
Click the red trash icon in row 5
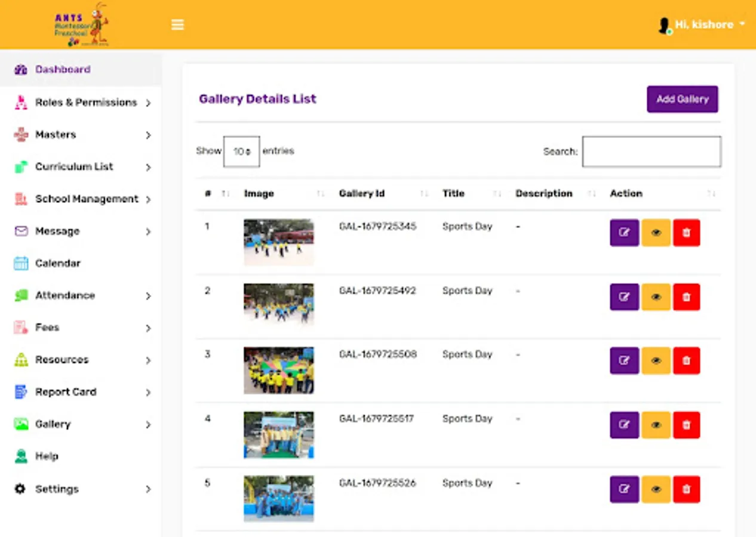pyautogui.click(x=686, y=489)
